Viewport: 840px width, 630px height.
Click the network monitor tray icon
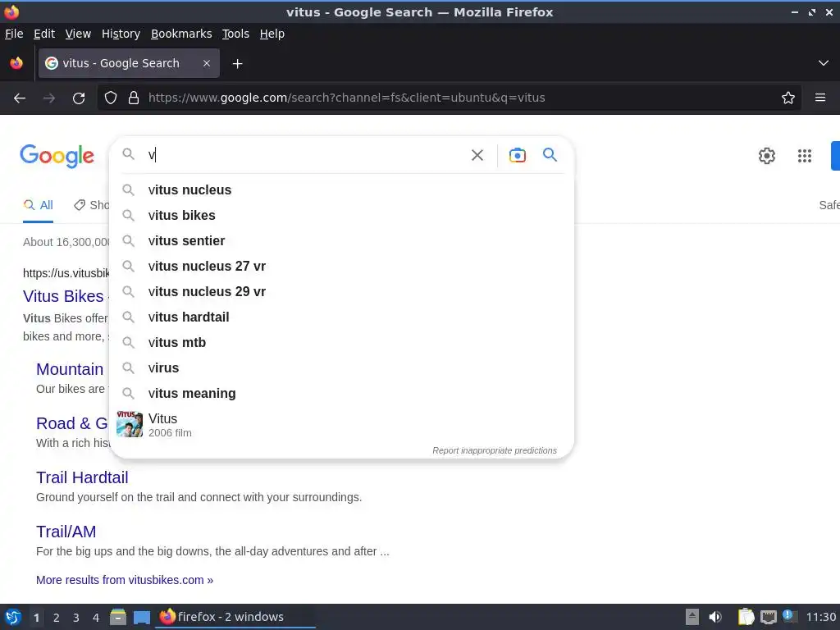click(x=768, y=617)
